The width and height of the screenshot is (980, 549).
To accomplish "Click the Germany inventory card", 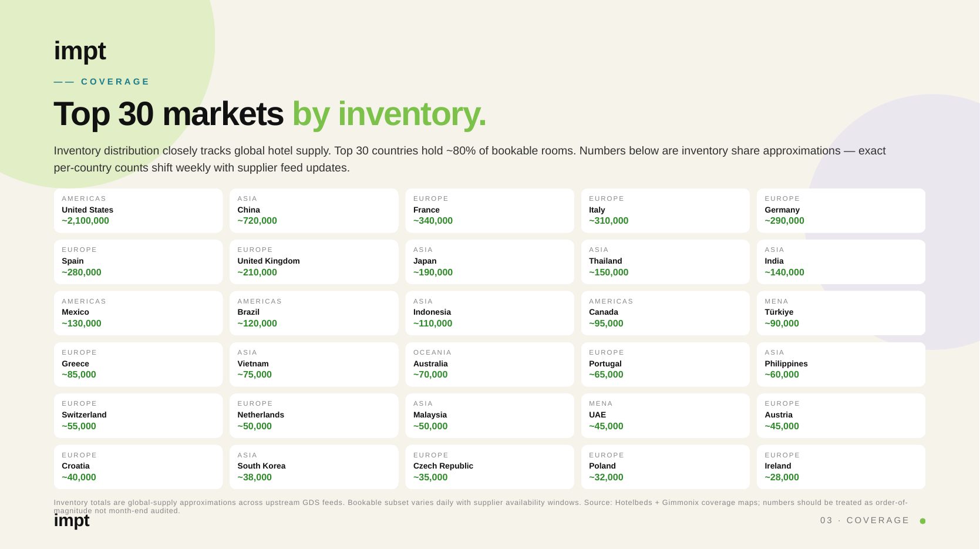I will point(841,210).
